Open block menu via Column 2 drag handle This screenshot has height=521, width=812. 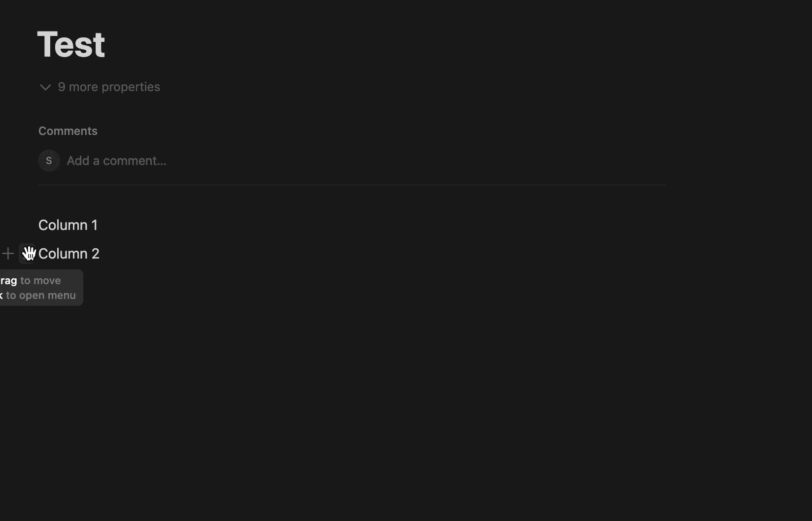(x=26, y=254)
